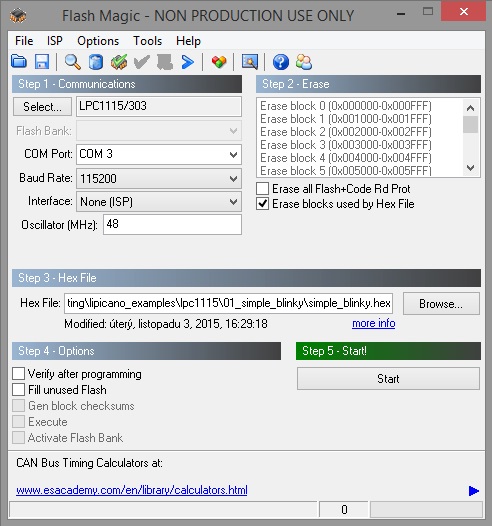The image size is (492, 526).
Task: Open the ISP menu
Action: [x=55, y=41]
